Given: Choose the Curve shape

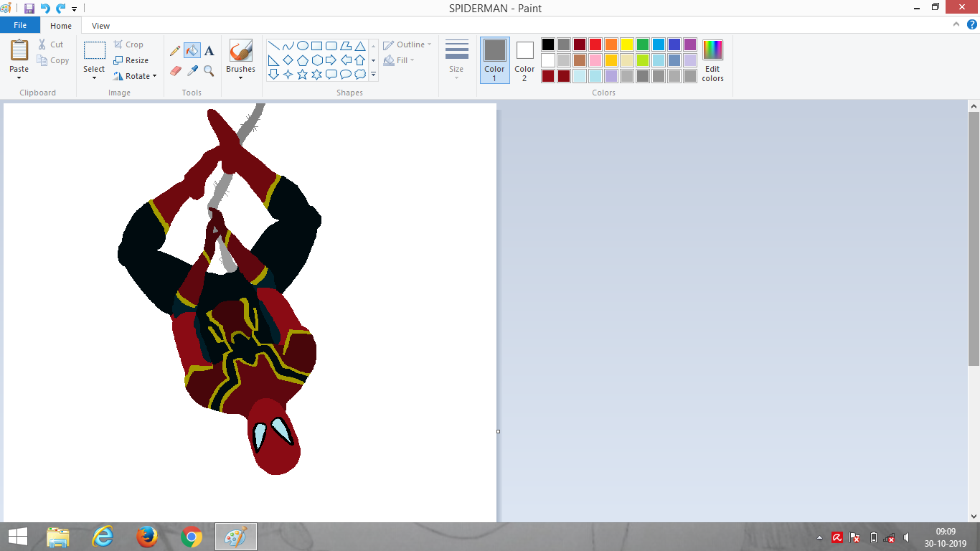Looking at the screenshot, I should point(288,46).
